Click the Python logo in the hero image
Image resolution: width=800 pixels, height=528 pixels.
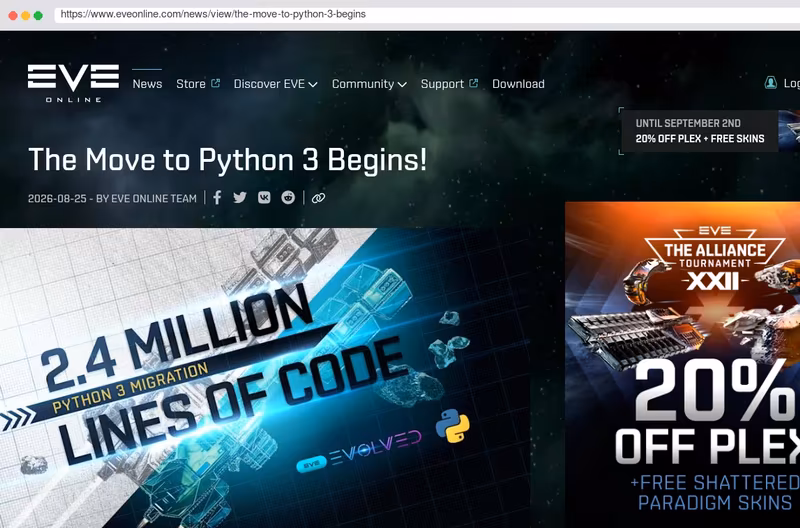click(453, 425)
